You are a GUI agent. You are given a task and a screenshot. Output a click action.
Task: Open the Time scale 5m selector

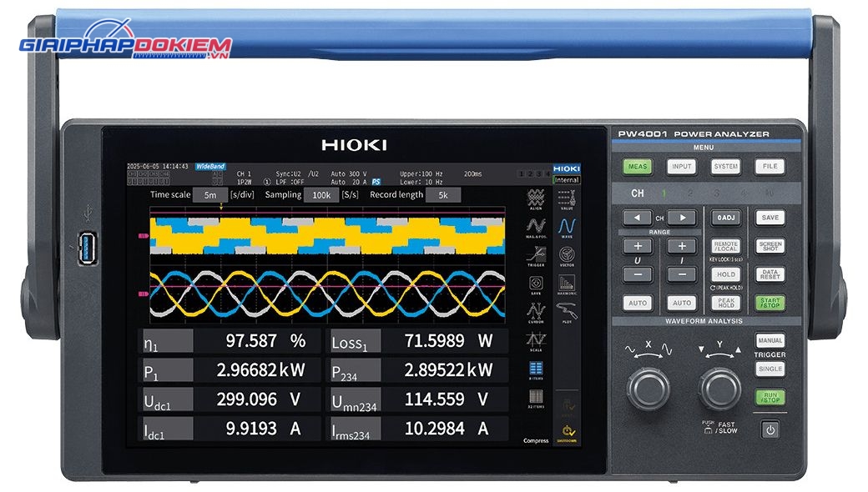[x=210, y=195]
